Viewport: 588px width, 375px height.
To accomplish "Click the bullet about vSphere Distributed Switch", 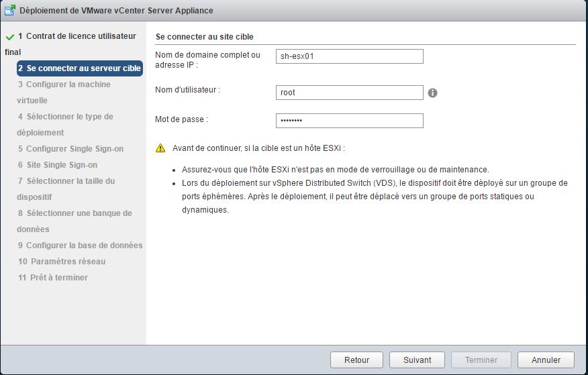I will [x=375, y=197].
